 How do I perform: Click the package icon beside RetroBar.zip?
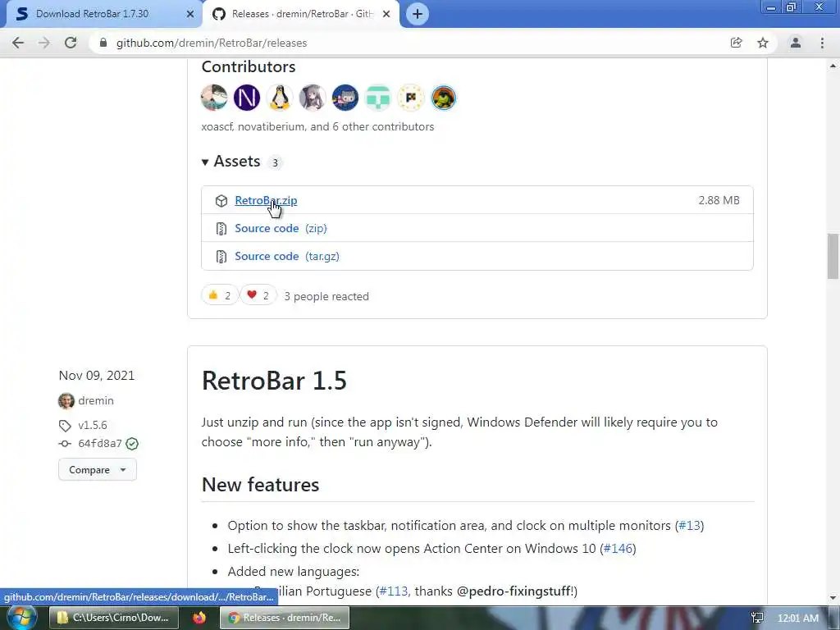coord(221,200)
